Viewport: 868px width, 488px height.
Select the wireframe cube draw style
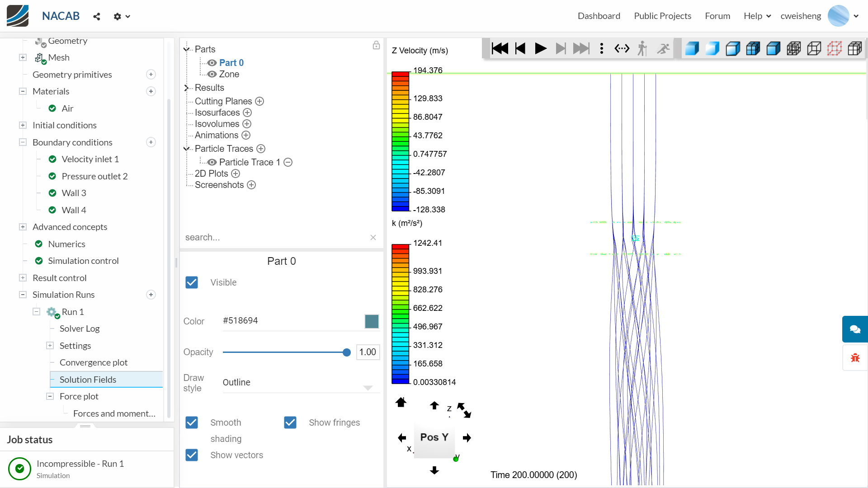[x=814, y=48]
